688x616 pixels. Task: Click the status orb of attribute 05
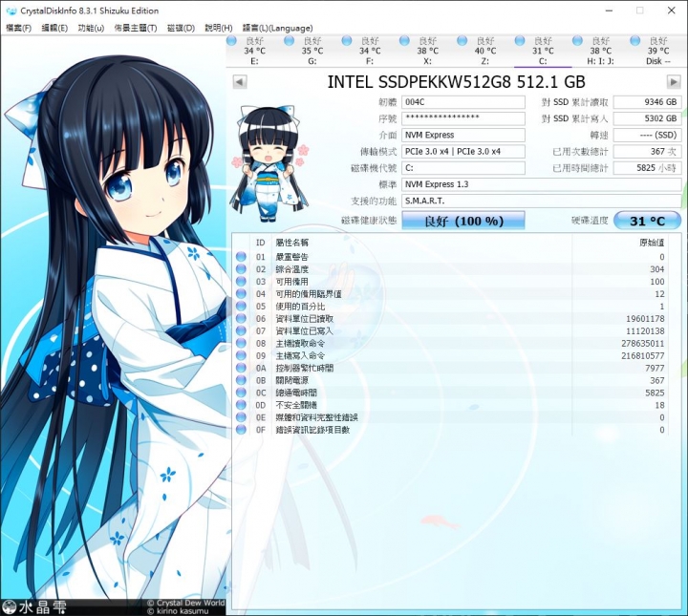(x=241, y=306)
